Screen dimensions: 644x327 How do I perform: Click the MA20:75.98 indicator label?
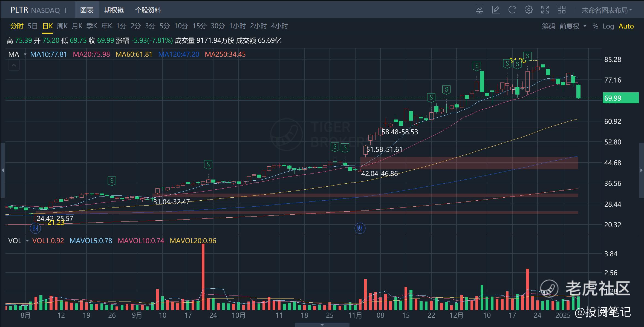[91, 54]
